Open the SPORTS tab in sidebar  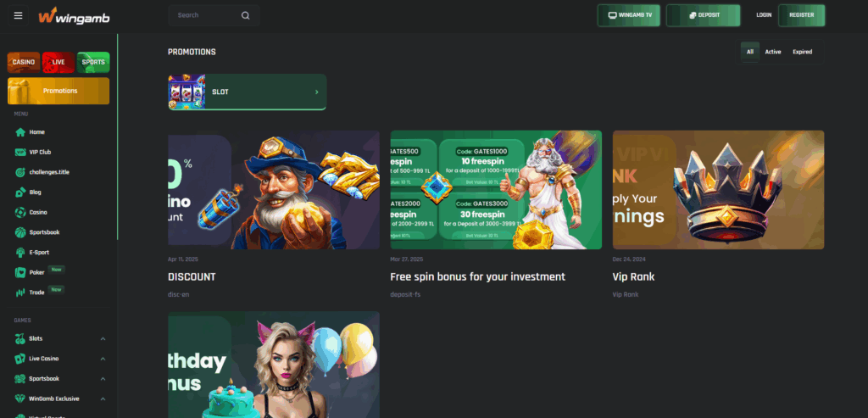point(93,63)
